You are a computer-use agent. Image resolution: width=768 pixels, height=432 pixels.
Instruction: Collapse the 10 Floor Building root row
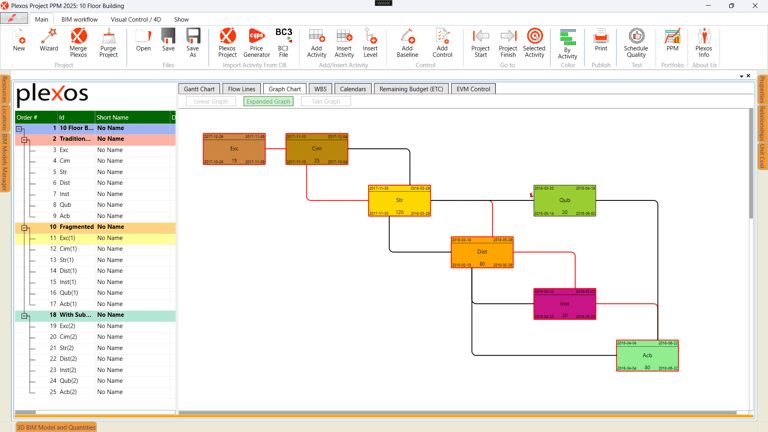pyautogui.click(x=19, y=129)
